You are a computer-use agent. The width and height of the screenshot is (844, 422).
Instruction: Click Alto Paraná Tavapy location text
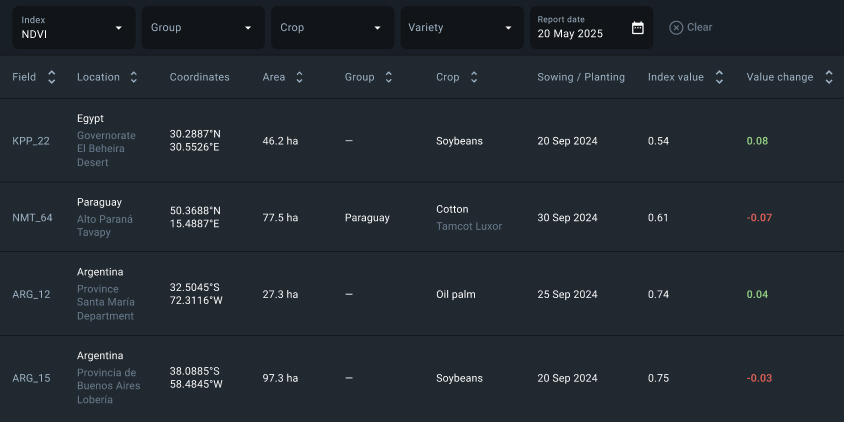tap(105, 226)
